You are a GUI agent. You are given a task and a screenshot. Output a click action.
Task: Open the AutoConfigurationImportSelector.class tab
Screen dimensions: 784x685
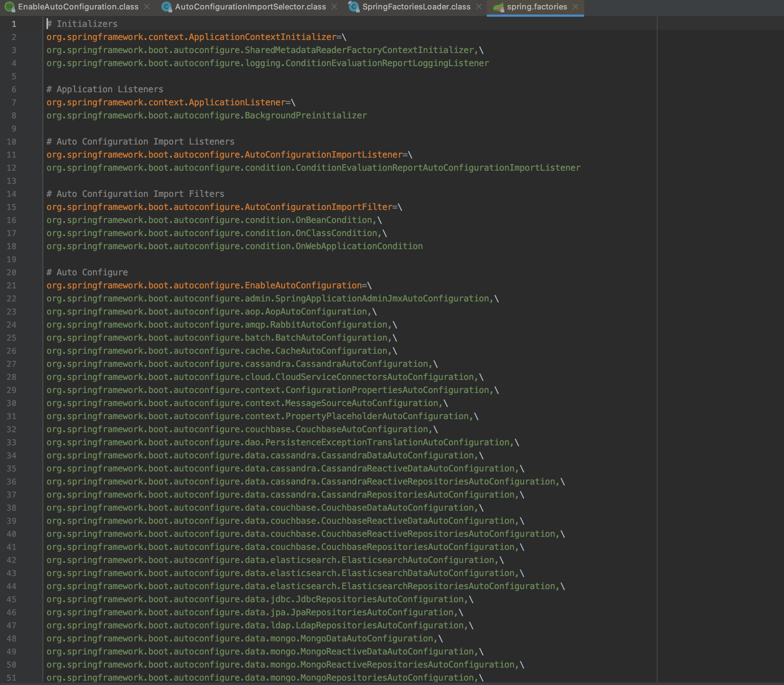[250, 7]
